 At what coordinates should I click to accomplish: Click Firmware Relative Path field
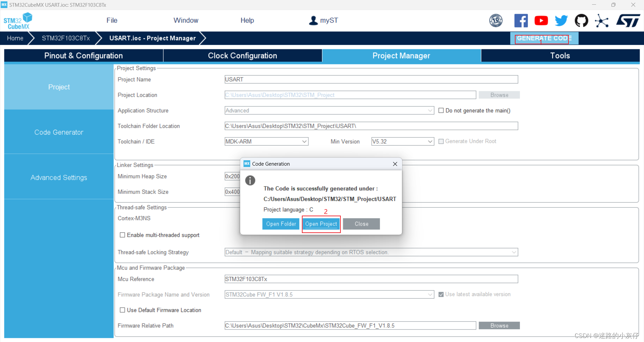coord(350,326)
